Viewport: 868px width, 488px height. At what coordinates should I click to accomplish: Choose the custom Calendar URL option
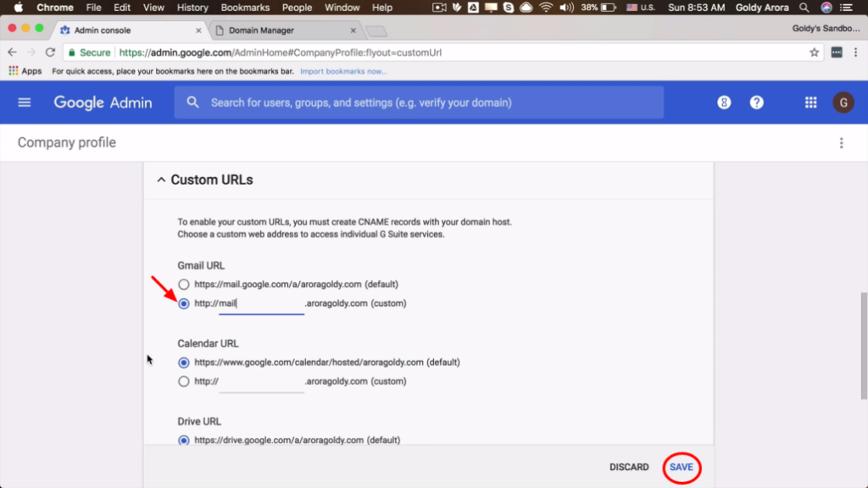coord(184,381)
